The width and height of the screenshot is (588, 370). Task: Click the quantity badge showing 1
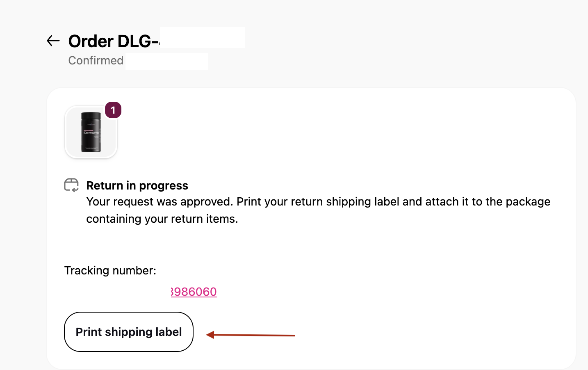113,110
